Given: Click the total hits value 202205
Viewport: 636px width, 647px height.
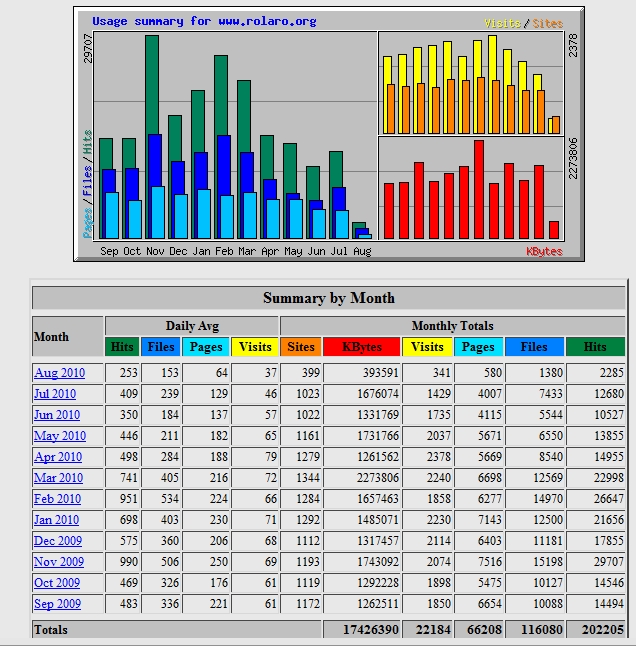Looking at the screenshot, I should point(595,630).
